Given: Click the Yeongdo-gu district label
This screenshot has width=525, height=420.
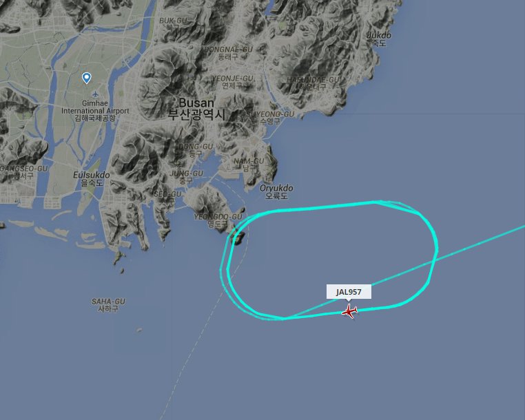Looking at the screenshot, I should (218, 220).
